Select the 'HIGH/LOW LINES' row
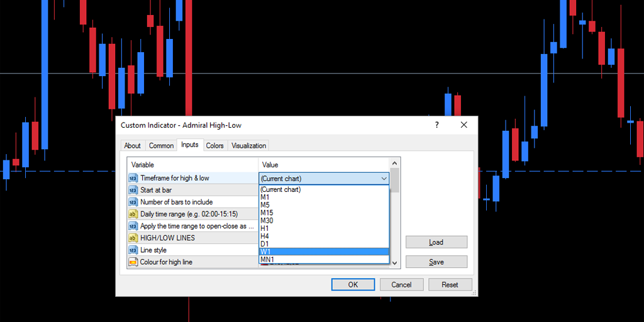 pos(192,238)
